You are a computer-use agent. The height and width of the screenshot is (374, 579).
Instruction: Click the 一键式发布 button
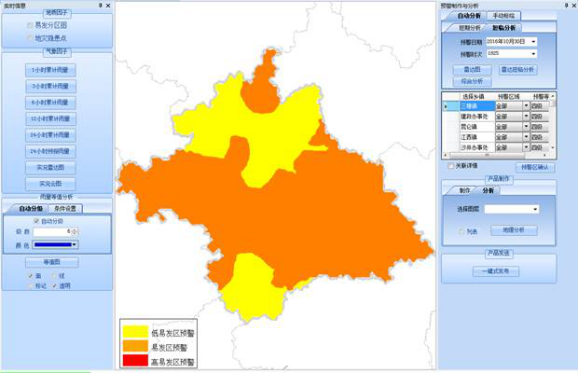pos(496,271)
